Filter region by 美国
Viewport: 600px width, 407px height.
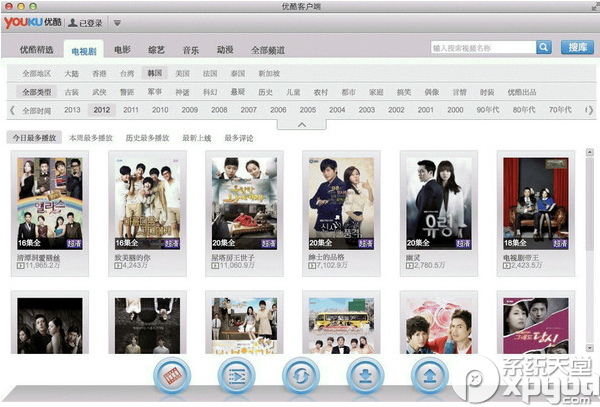183,73
